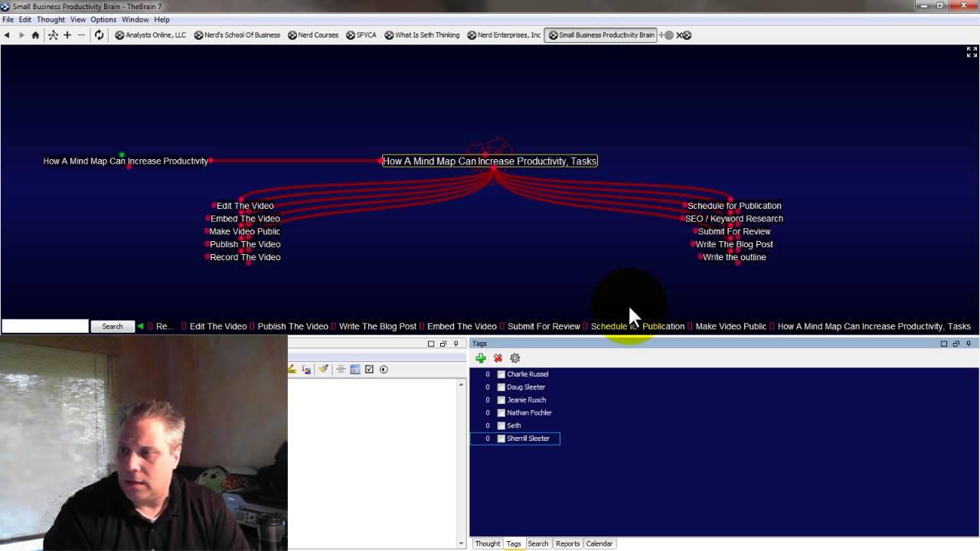Check the Jeanie Rusch tag box
Image resolution: width=980 pixels, height=551 pixels.
501,400
